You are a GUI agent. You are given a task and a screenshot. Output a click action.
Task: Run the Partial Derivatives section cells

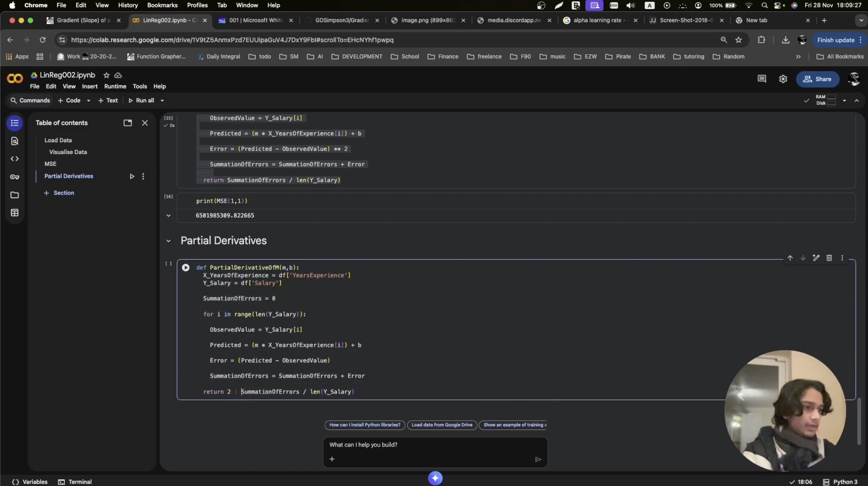132,176
